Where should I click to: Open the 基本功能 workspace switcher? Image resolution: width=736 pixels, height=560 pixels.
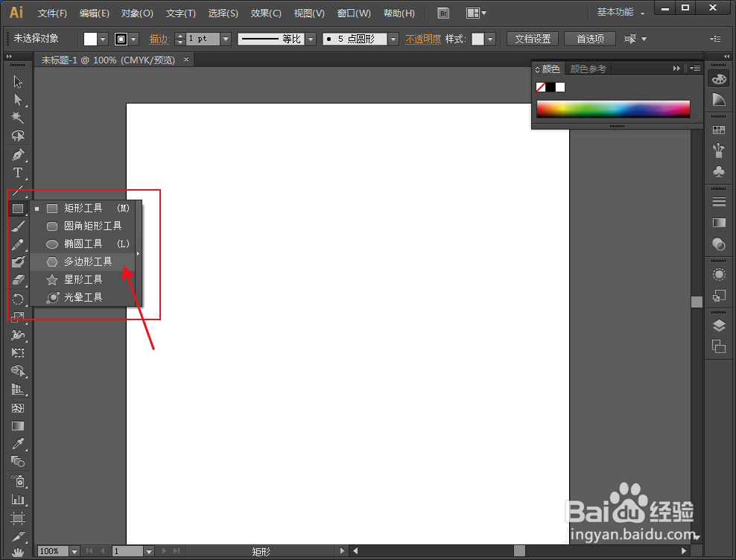coord(620,12)
